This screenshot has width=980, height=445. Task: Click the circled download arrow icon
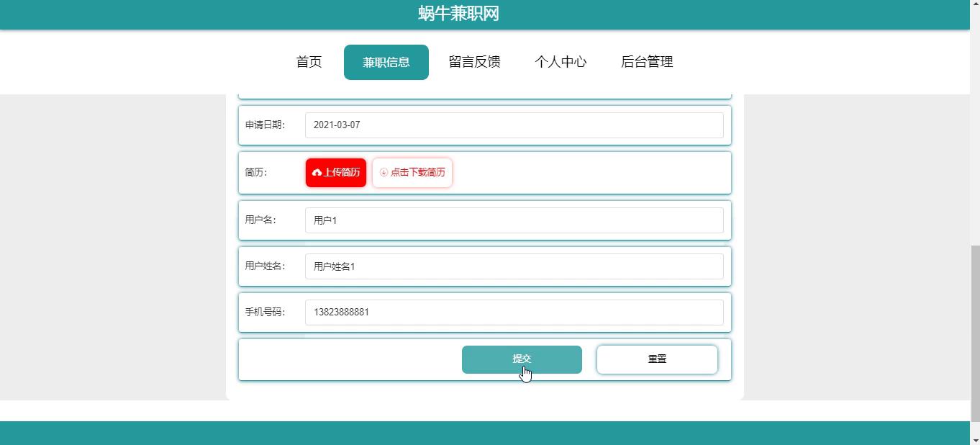[384, 173]
